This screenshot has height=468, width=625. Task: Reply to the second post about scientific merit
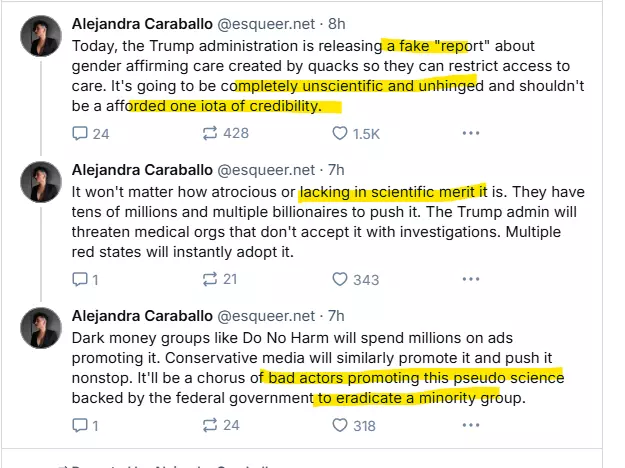pos(81,280)
